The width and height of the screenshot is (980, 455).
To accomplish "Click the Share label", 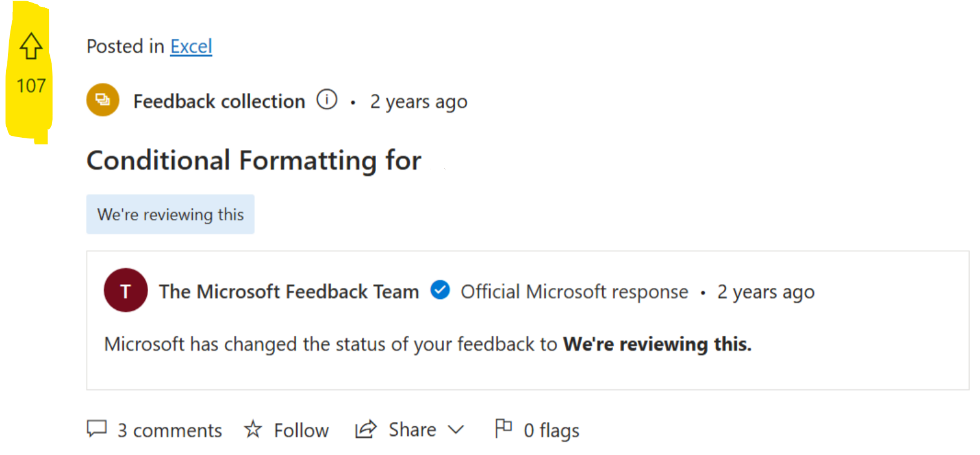I will click(x=412, y=429).
